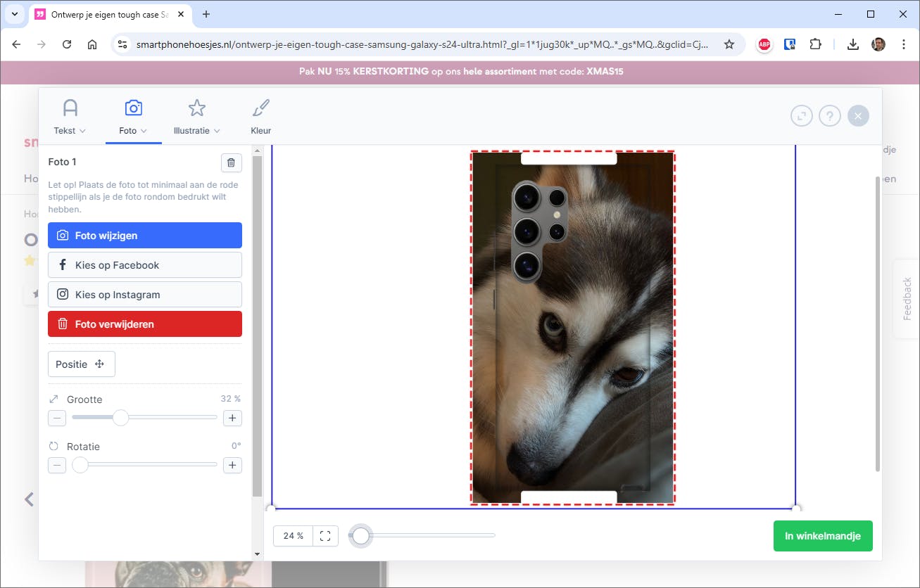Screen dimensions: 920x588
Task: Go back to the previous page
Action: coord(16,44)
